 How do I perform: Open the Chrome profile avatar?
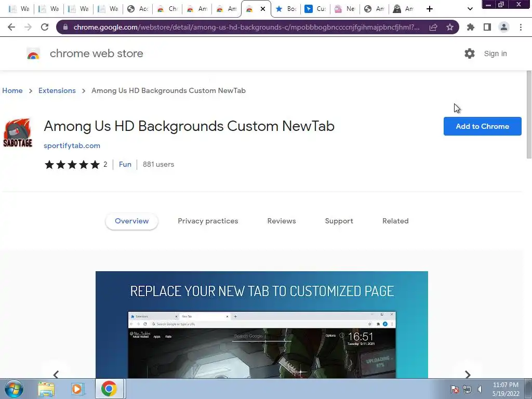coord(504,27)
